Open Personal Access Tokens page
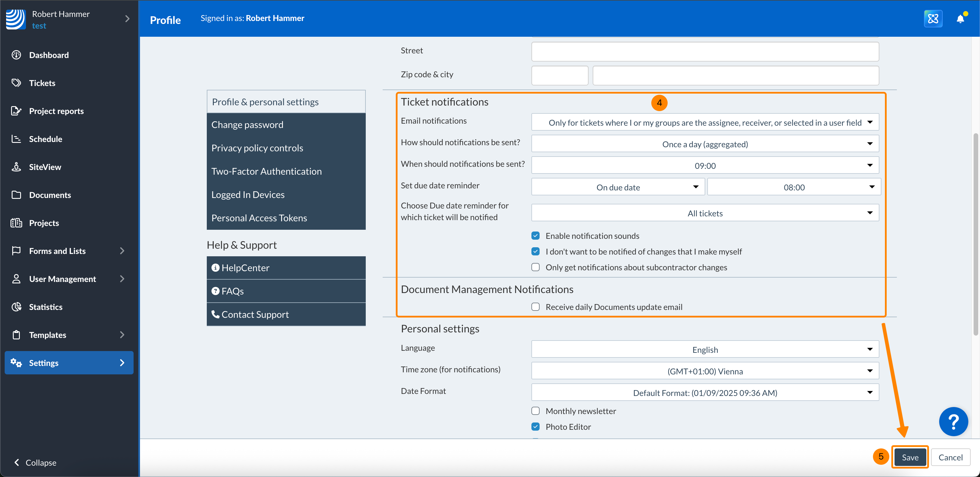This screenshot has width=980, height=477. [x=259, y=218]
